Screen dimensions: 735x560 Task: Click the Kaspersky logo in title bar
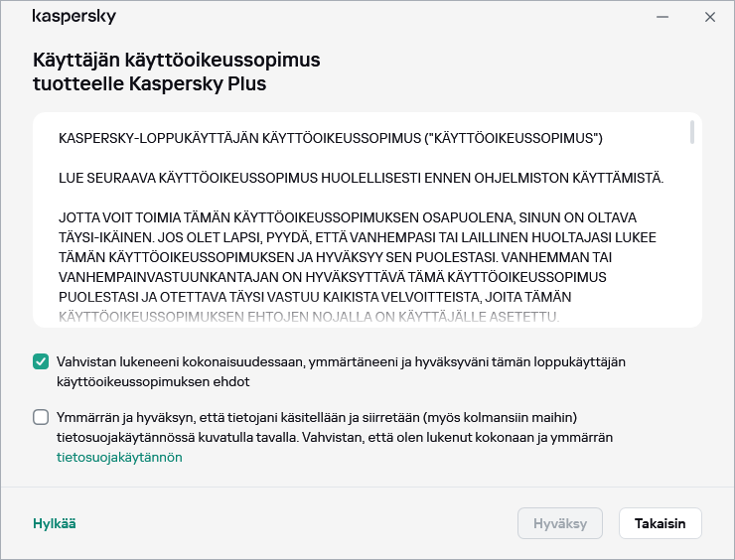pyautogui.click(x=73, y=17)
